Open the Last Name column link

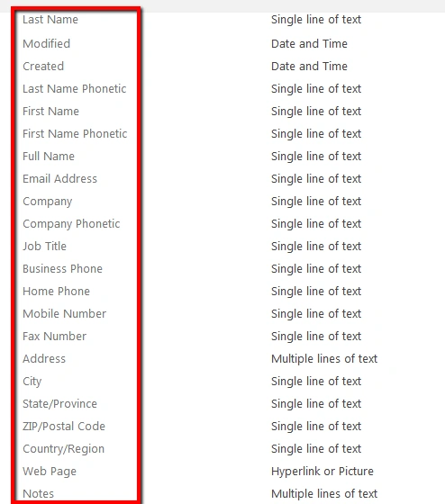[50, 20]
